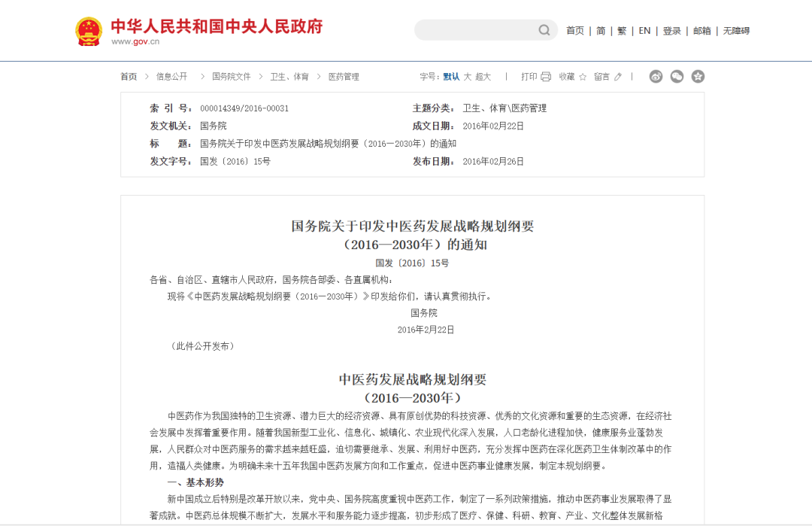812x526 pixels.
Task: Open 留言 using the pencil icon
Action: (x=618, y=76)
